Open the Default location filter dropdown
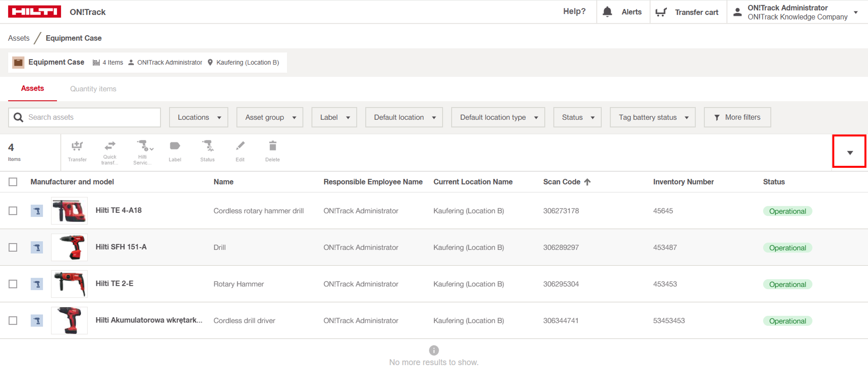Viewport: 868px width, 378px height. pos(404,117)
